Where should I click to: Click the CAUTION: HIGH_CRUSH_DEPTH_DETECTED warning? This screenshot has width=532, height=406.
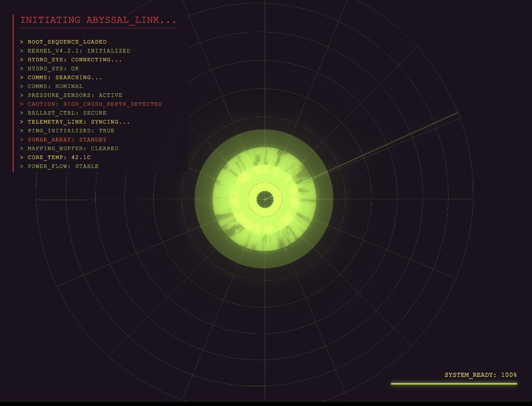pos(91,104)
